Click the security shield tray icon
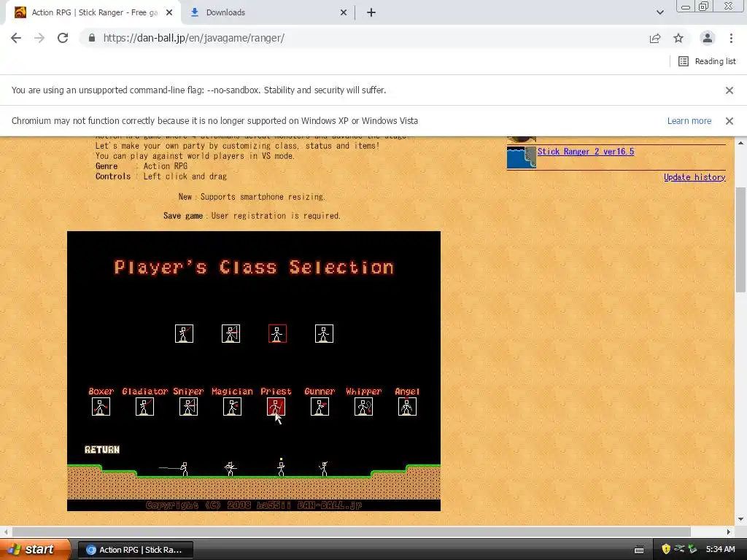 (x=666, y=549)
